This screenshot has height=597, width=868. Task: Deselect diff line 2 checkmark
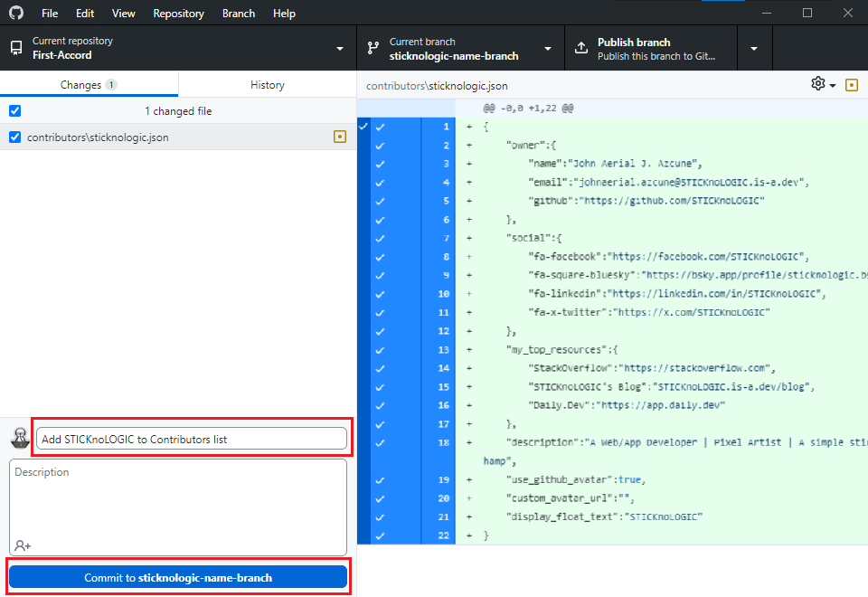[x=380, y=146]
